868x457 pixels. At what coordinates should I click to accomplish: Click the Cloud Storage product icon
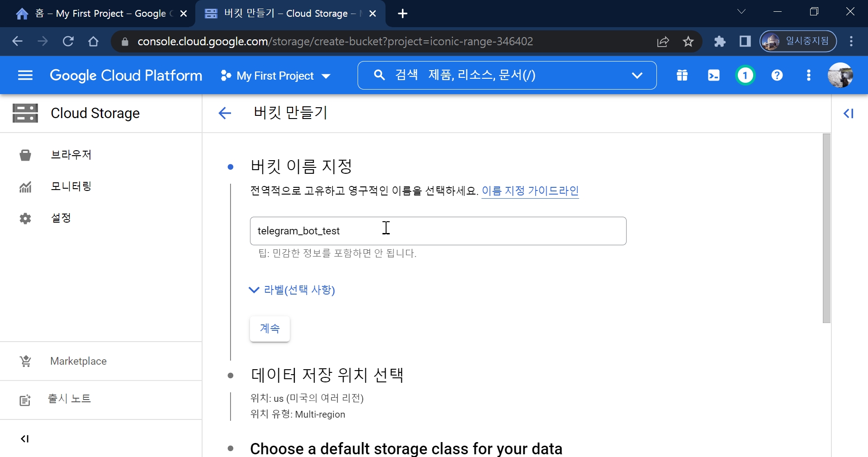(25, 113)
